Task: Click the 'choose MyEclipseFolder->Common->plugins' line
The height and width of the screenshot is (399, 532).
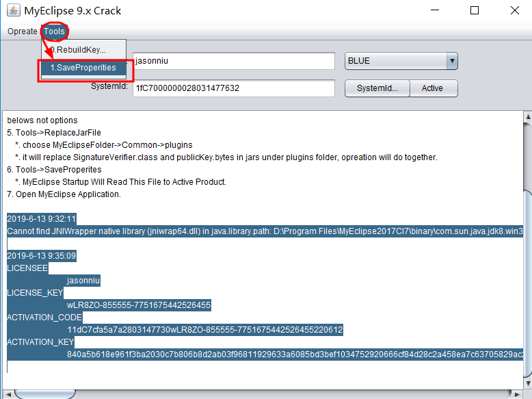Action: pos(104,145)
